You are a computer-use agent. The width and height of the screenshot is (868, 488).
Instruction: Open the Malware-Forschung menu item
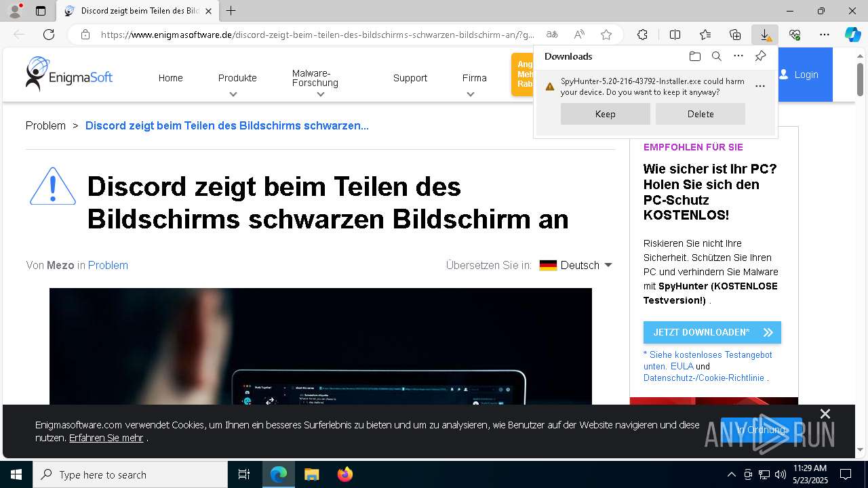click(315, 78)
